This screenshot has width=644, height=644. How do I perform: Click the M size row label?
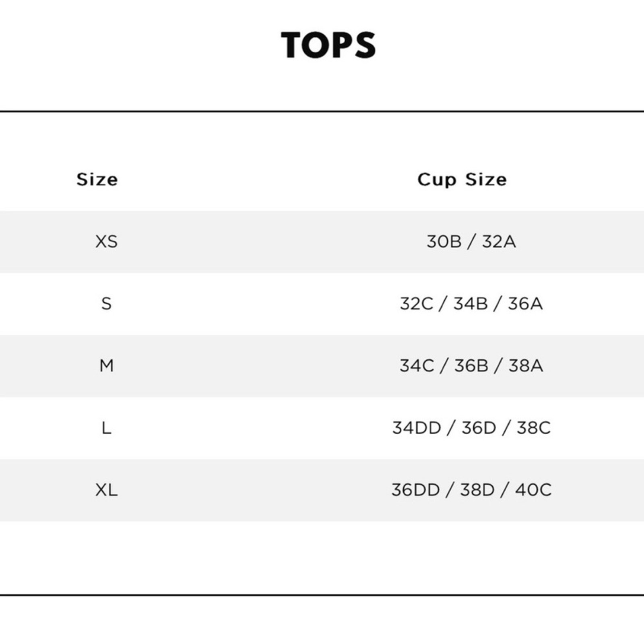[107, 365]
